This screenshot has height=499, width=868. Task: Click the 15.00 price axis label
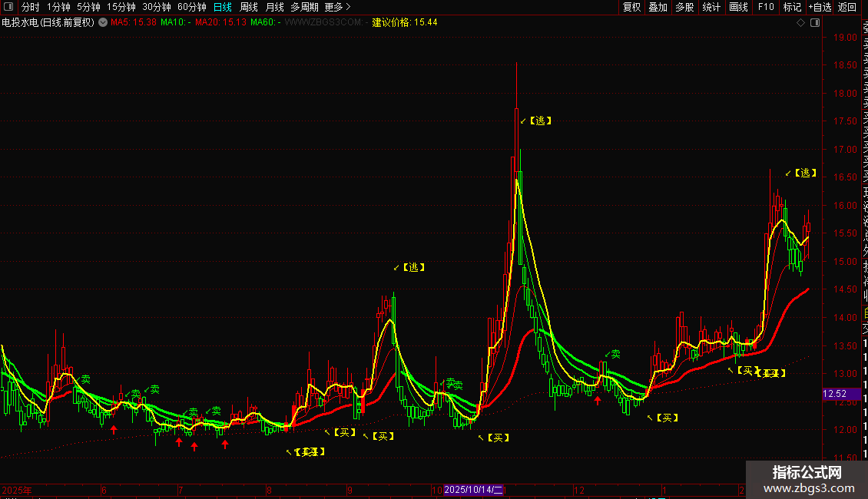click(x=845, y=262)
